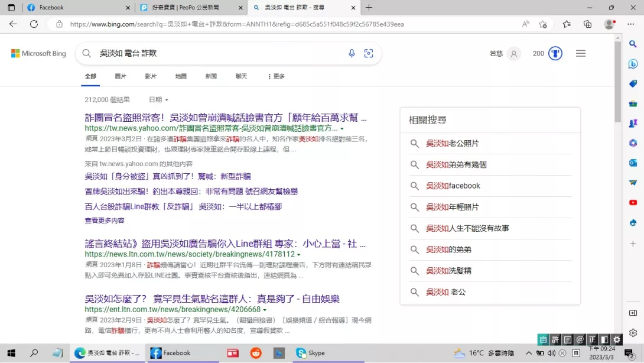Open YouTube icon in sidebar
644x363 pixels.
point(633,203)
